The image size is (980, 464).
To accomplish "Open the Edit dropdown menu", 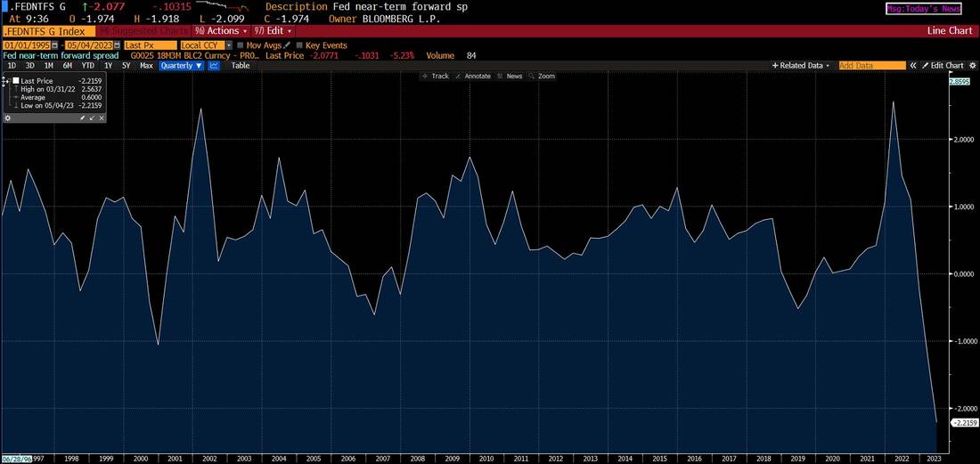I will click(x=274, y=30).
